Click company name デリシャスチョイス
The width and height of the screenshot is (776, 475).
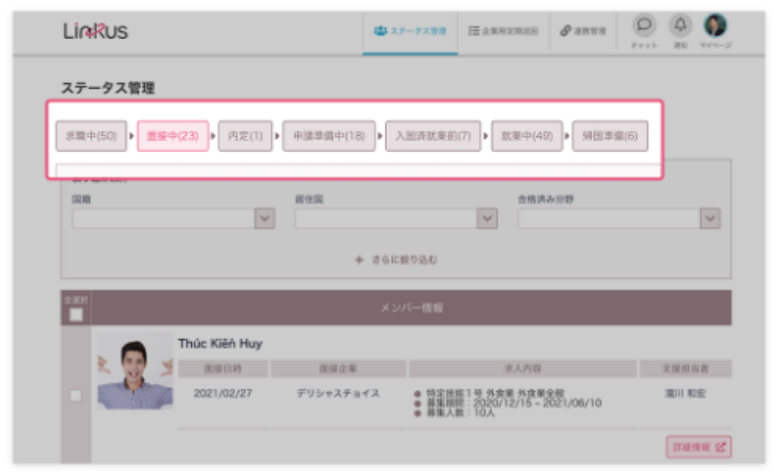(x=338, y=393)
